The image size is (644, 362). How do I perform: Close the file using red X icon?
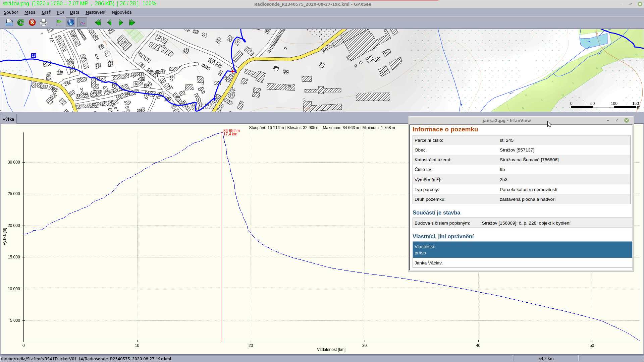32,22
